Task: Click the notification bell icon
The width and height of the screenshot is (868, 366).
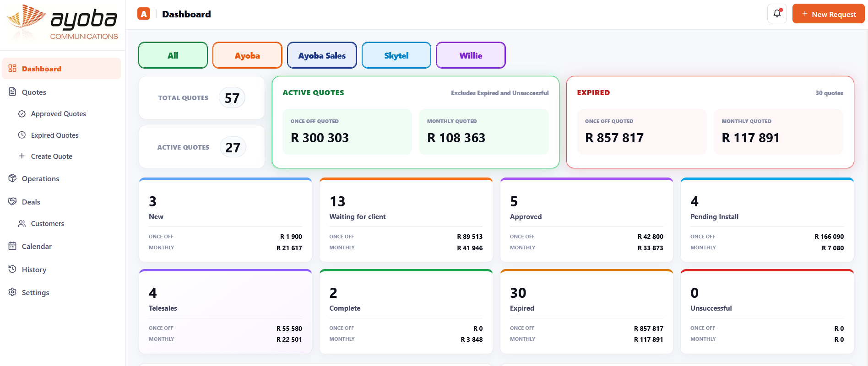Action: click(x=777, y=14)
